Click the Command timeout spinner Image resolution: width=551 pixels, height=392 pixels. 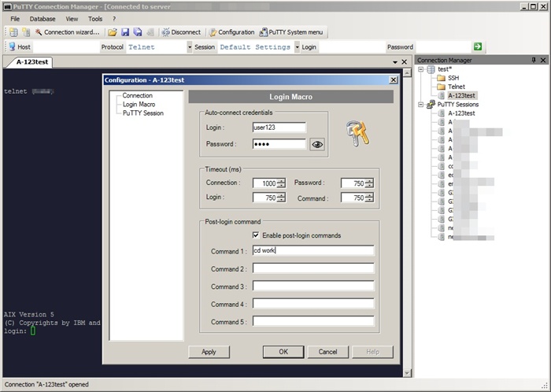click(357, 198)
